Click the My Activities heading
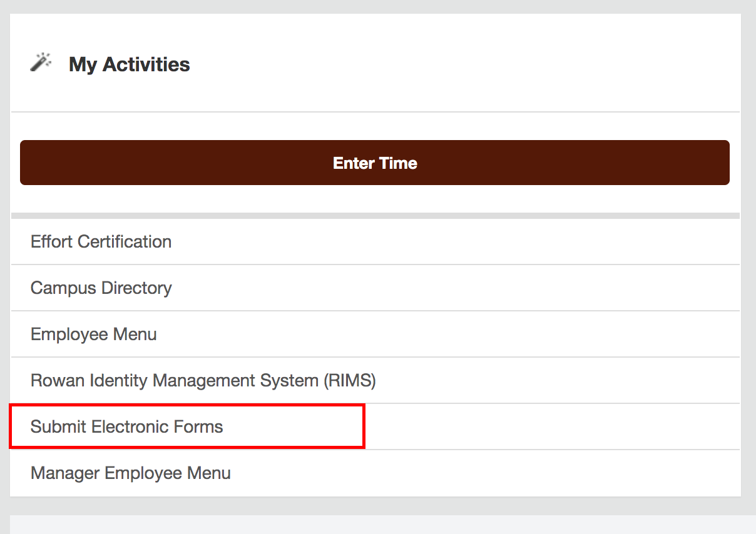The image size is (756, 534). pyautogui.click(x=129, y=64)
